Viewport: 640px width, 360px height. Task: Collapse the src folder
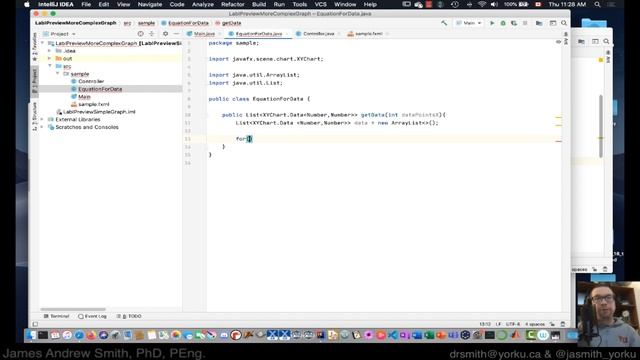[50, 66]
